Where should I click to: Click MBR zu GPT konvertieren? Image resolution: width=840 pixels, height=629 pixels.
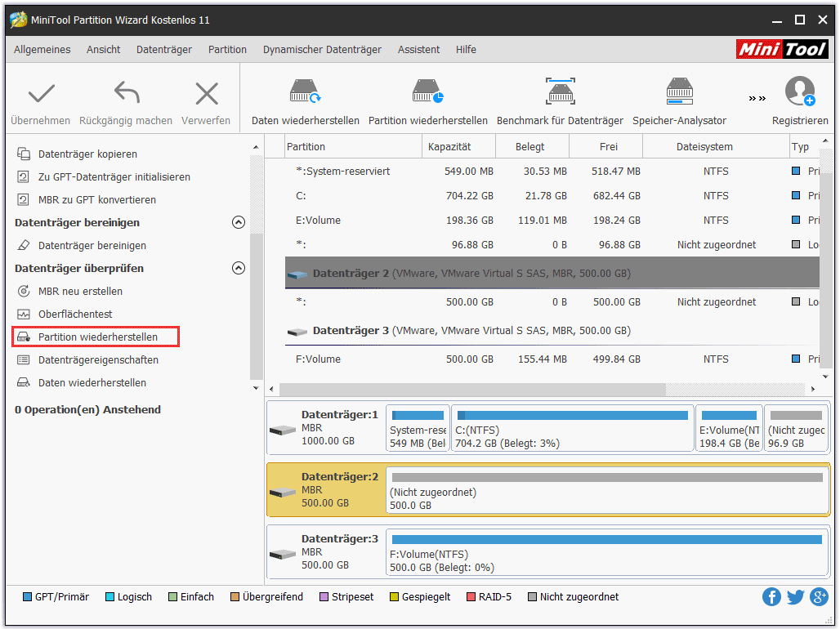click(96, 199)
